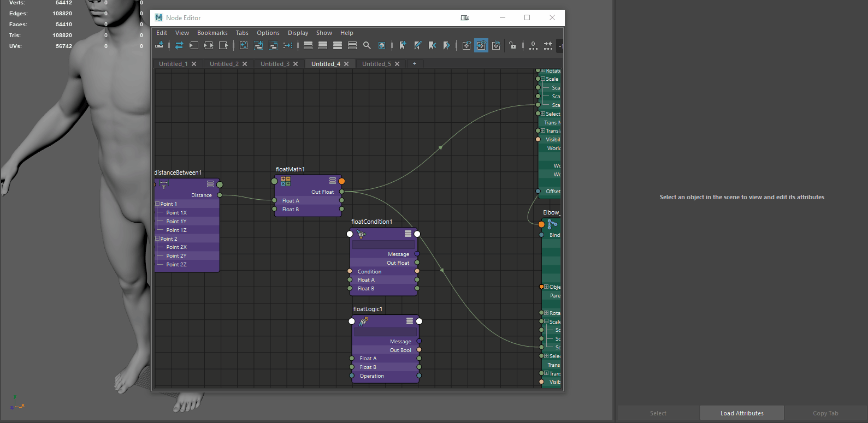Set nodes to full attribute view
Image resolution: width=868 pixels, height=423 pixels.
pyautogui.click(x=338, y=45)
